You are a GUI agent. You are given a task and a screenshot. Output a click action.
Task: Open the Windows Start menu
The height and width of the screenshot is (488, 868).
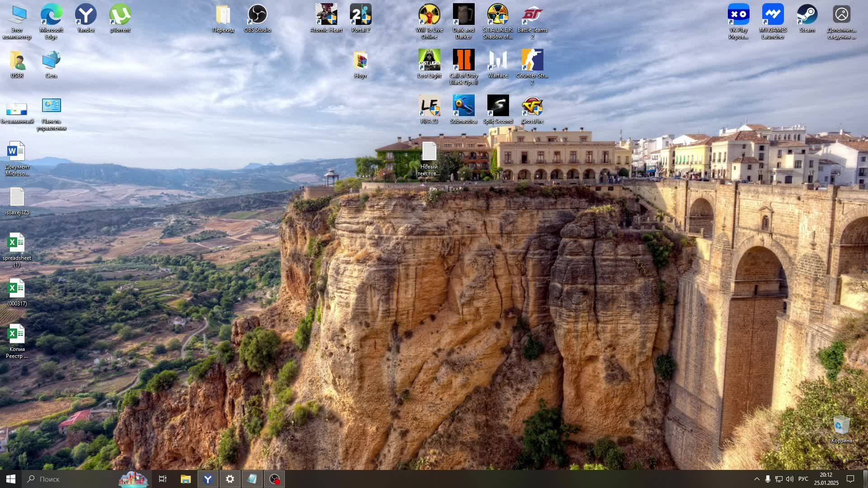tap(11, 479)
